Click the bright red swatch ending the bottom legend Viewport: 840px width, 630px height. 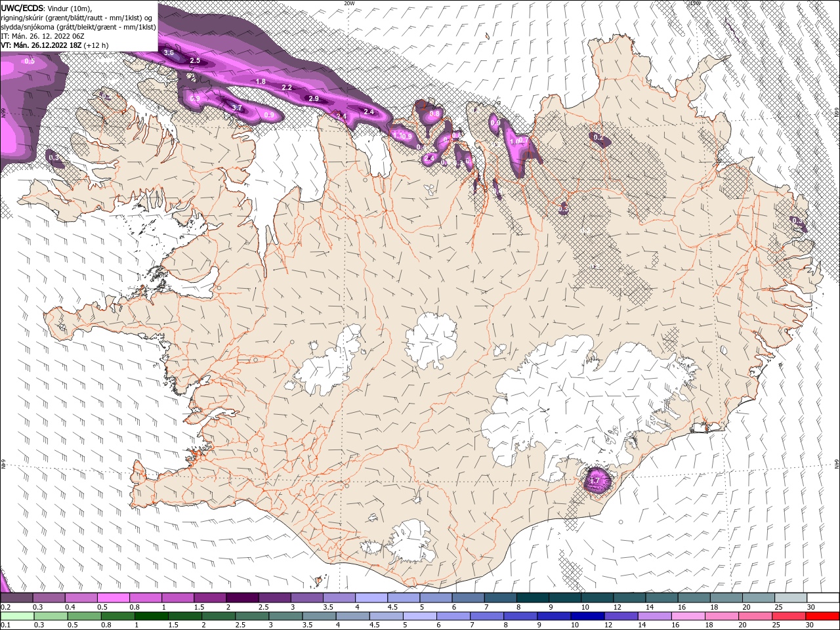click(824, 616)
